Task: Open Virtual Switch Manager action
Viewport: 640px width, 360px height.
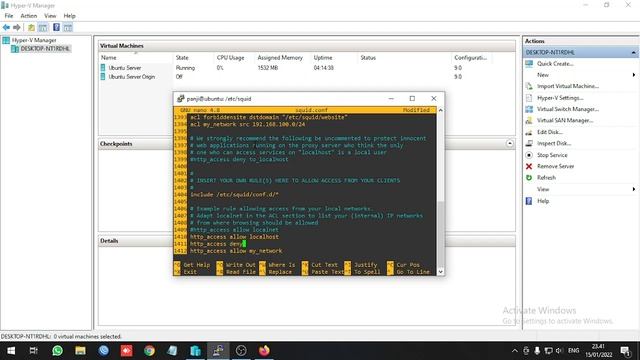Action: pyautogui.click(x=568, y=109)
